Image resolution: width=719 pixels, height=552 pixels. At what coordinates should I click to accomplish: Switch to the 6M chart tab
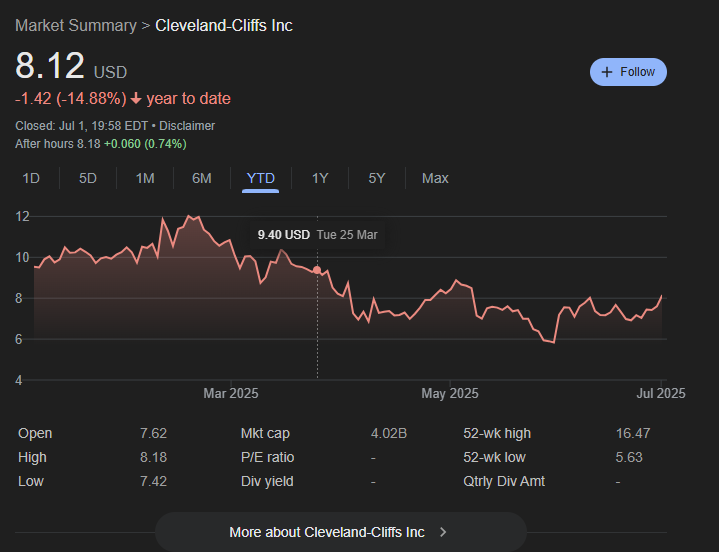click(x=202, y=178)
